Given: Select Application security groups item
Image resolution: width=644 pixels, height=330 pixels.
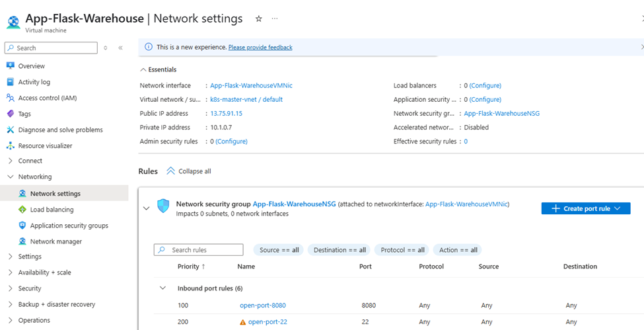Looking at the screenshot, I should (69, 226).
